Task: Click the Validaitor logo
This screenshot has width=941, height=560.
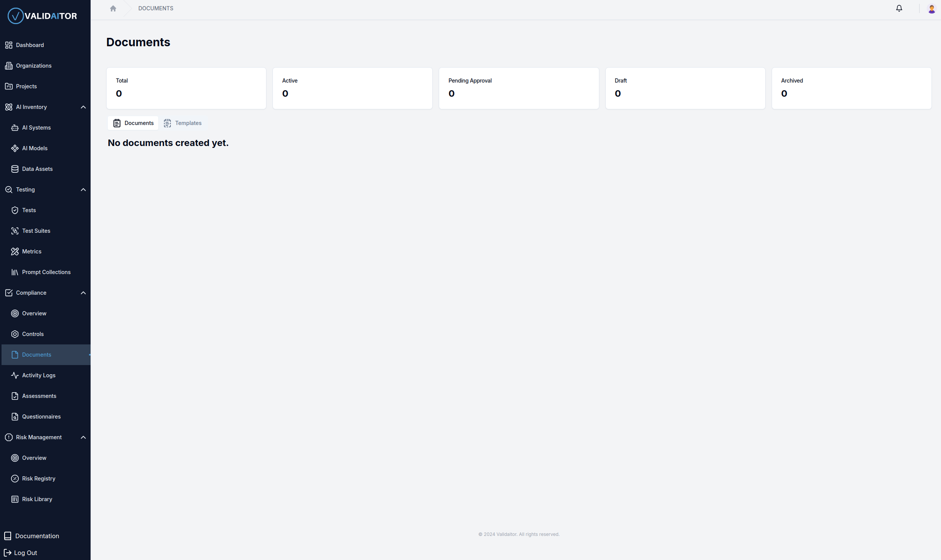Action: [42, 16]
